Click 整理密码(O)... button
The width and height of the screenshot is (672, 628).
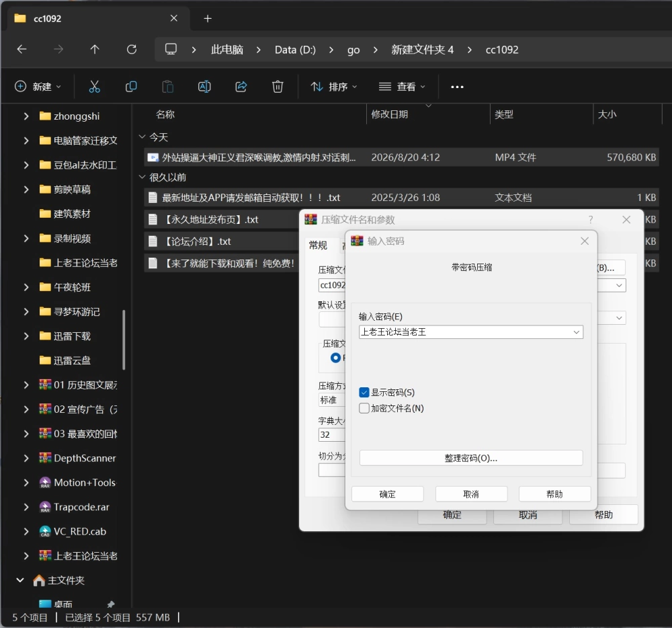[471, 458]
